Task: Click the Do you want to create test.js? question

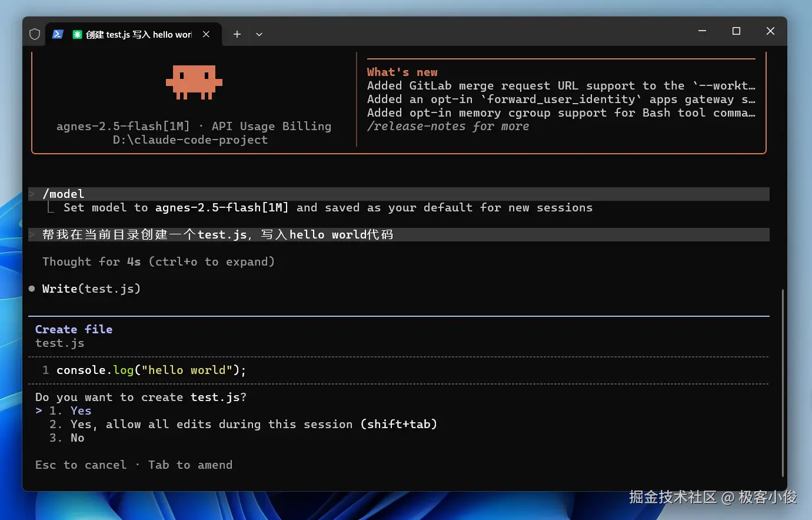Action: click(x=141, y=397)
